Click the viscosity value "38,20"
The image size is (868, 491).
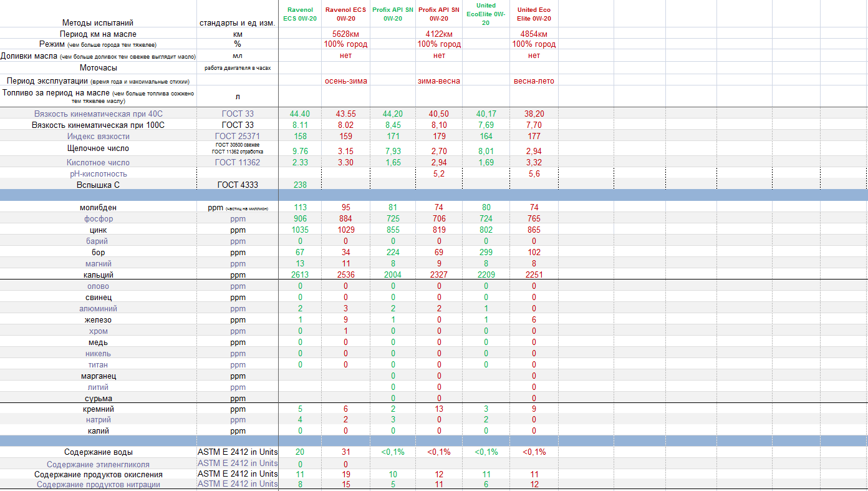pos(534,114)
